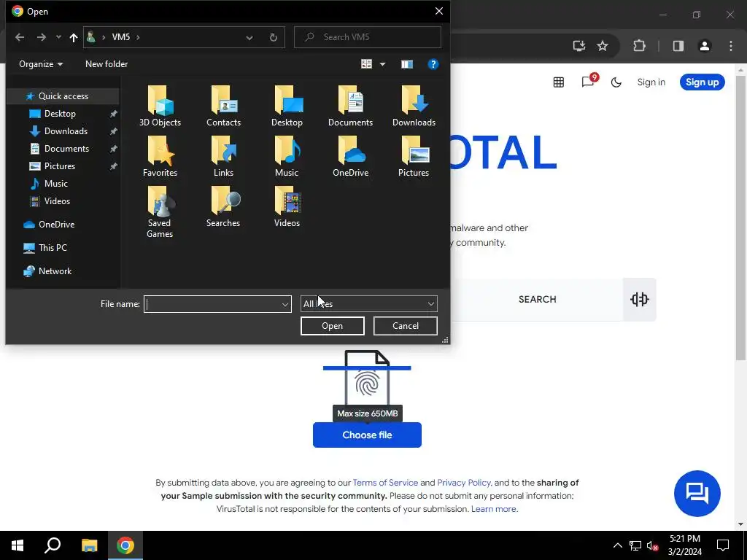747x560 pixels.
Task: Refresh the VM5 folder view
Action: click(274, 37)
